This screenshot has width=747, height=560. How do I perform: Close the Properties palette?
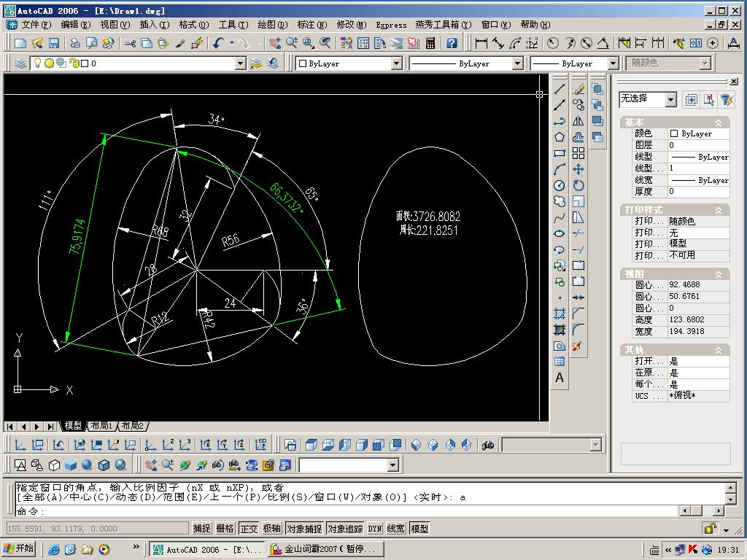point(734,82)
